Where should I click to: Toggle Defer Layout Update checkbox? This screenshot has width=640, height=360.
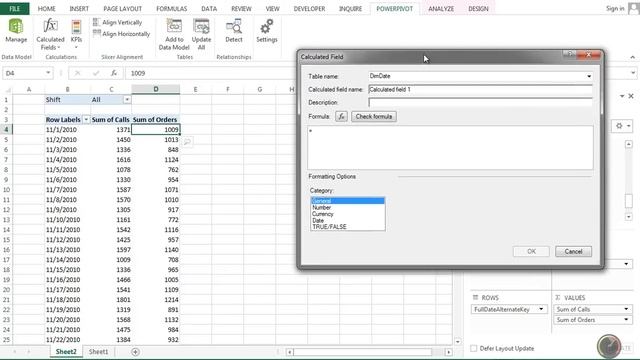click(473, 348)
